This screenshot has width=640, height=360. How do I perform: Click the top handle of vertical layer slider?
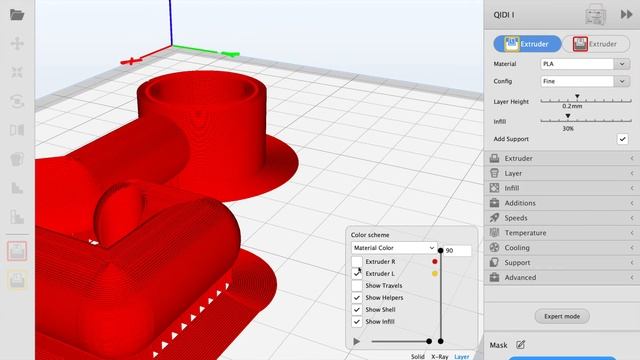click(440, 250)
